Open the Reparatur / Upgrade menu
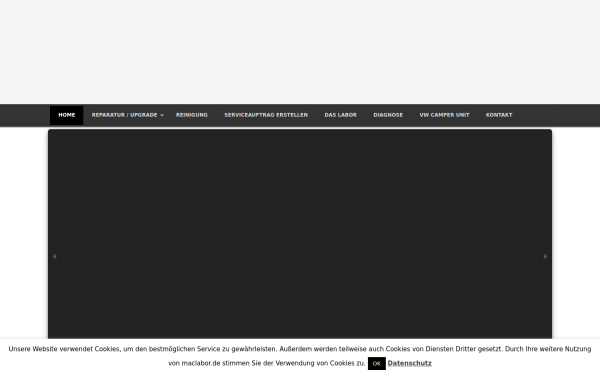This screenshot has height=375, width=600. click(125, 115)
